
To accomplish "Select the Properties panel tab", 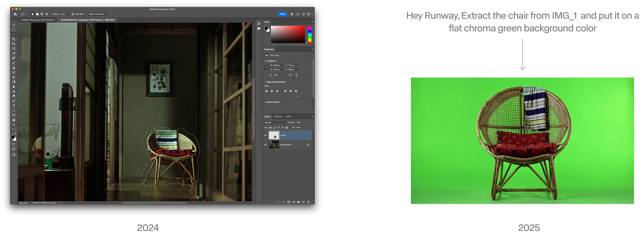I will click(269, 49).
